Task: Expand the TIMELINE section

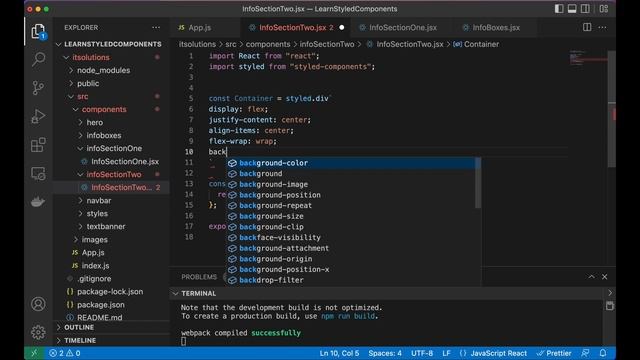Action: pos(80,340)
